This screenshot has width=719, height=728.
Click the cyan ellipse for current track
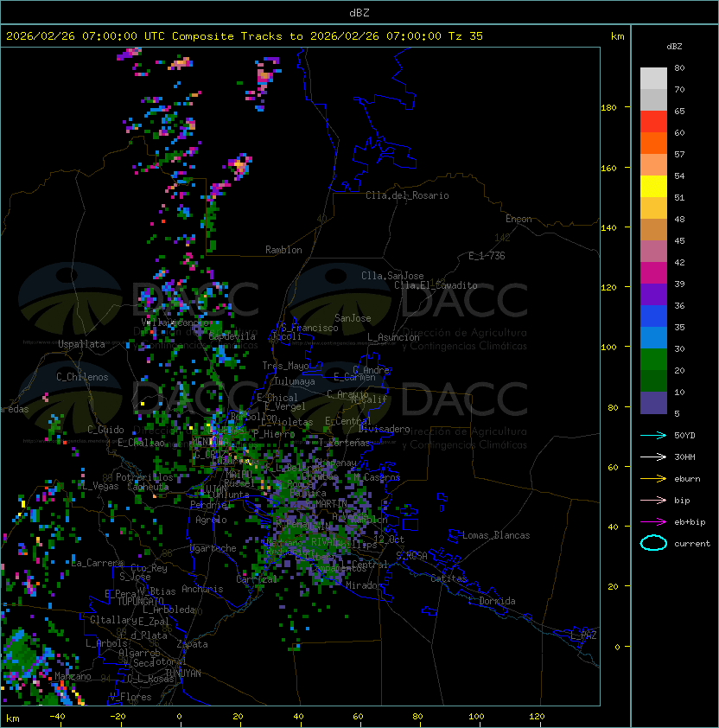[653, 543]
